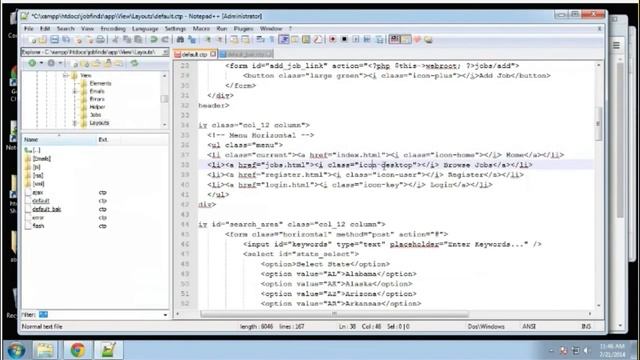640x360 pixels.
Task: Zoom in using the toolbar icon
Action: click(x=209, y=40)
